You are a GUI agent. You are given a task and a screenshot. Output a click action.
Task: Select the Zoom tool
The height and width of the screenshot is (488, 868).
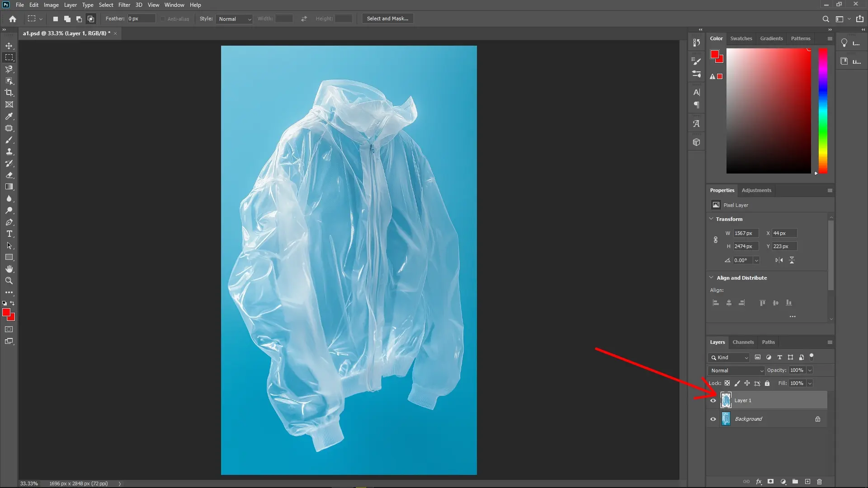click(x=9, y=281)
